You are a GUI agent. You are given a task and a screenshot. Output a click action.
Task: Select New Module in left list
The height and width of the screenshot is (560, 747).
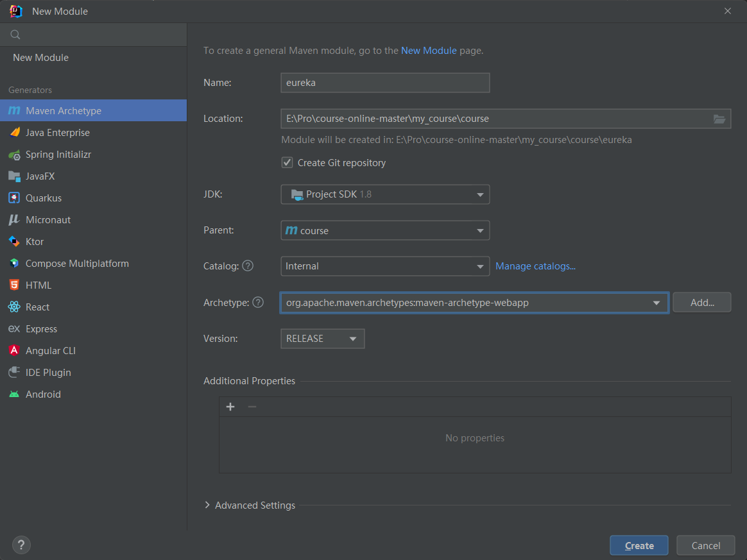pyautogui.click(x=41, y=58)
